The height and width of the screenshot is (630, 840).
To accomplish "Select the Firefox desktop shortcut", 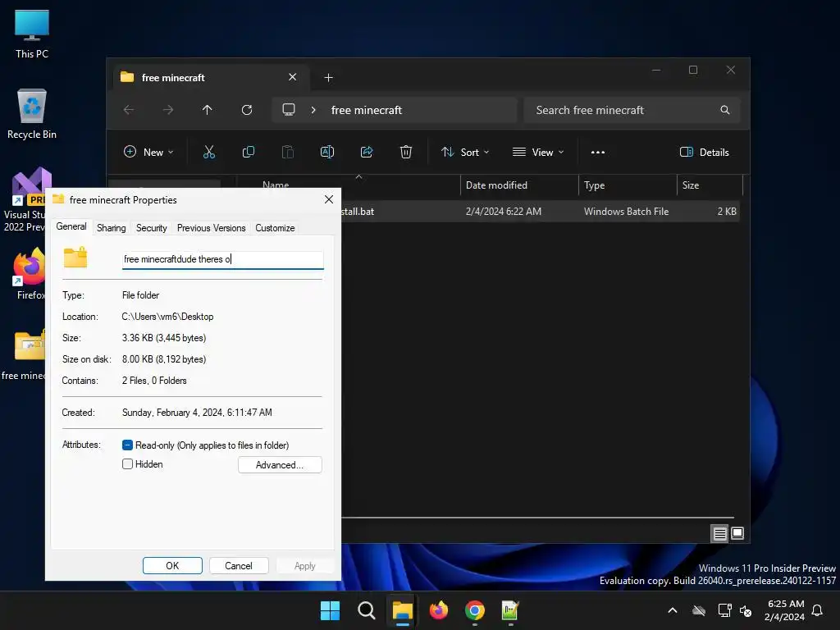I will [30, 273].
